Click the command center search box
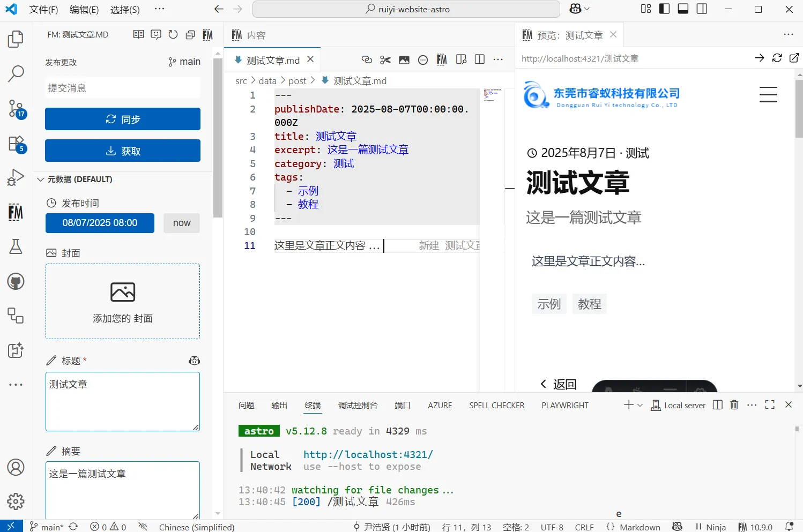 pyautogui.click(x=406, y=9)
